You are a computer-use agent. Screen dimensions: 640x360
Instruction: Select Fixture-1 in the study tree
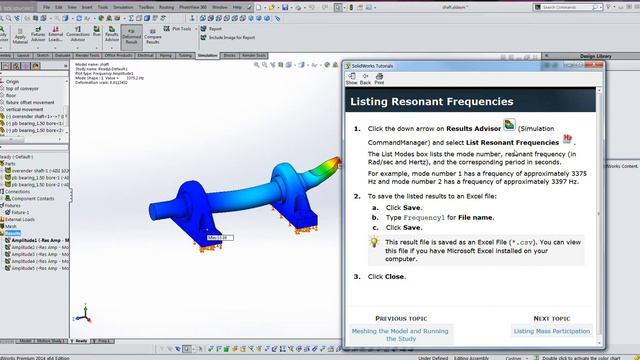click(x=20, y=212)
